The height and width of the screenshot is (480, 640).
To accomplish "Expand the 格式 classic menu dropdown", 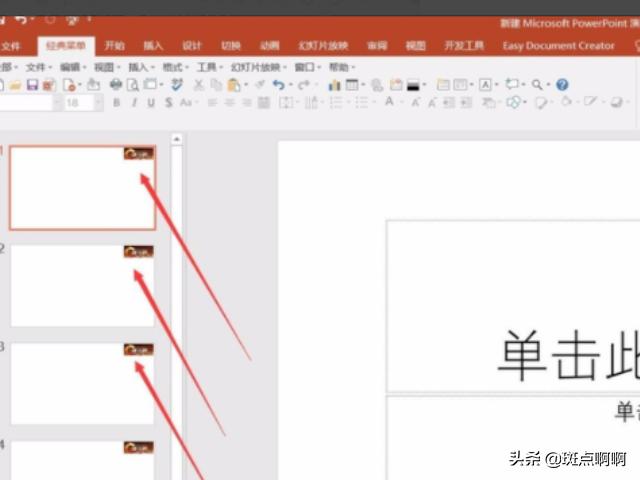I will (174, 67).
